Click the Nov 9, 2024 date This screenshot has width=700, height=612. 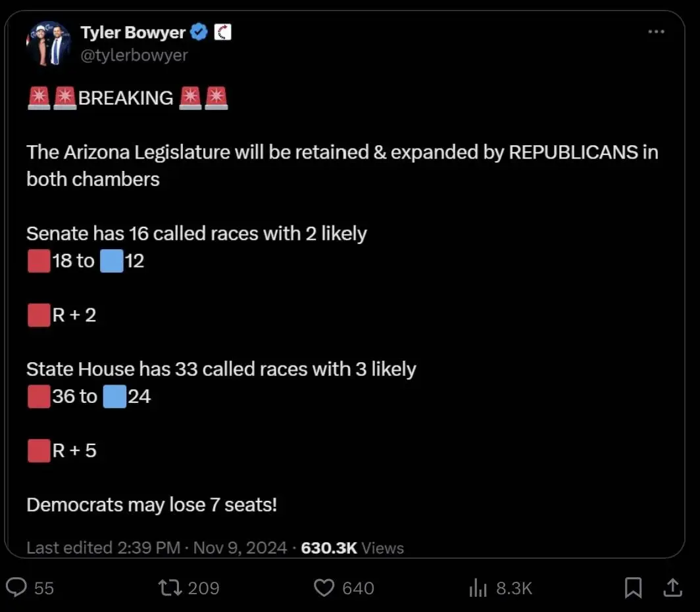240,548
